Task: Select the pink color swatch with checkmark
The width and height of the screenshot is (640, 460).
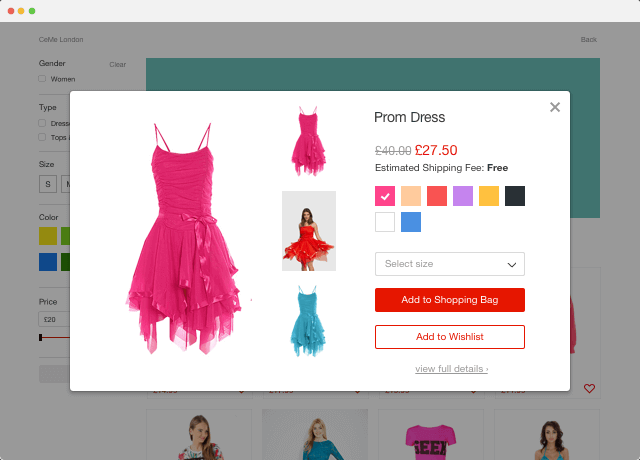Action: [385, 196]
